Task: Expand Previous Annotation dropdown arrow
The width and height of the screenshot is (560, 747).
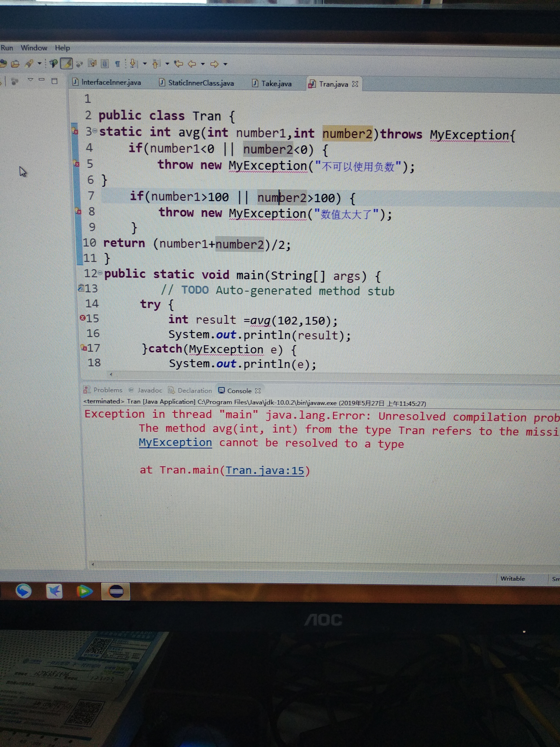Action: [x=167, y=63]
